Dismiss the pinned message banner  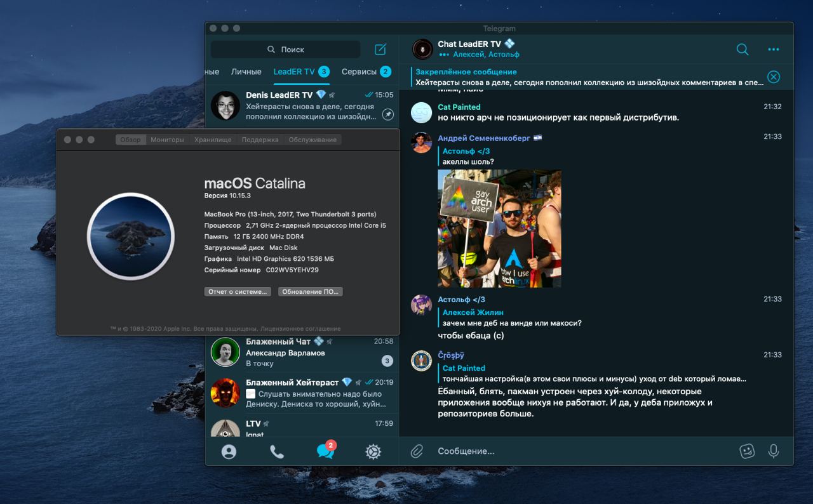(x=773, y=77)
